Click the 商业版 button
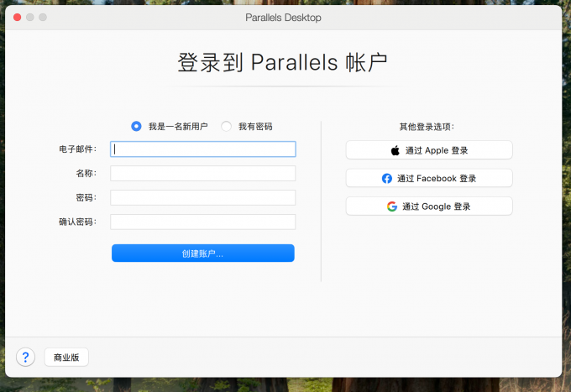 pos(66,357)
